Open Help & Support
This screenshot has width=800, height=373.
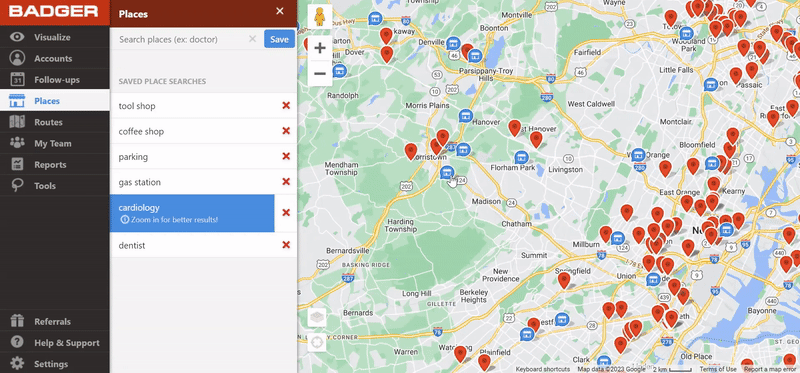(x=55, y=343)
